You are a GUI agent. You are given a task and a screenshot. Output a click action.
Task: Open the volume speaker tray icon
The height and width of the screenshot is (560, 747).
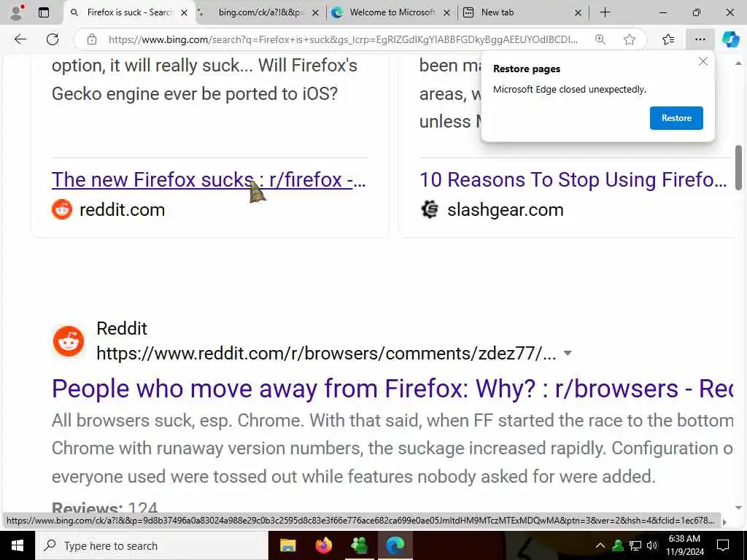pyautogui.click(x=651, y=545)
